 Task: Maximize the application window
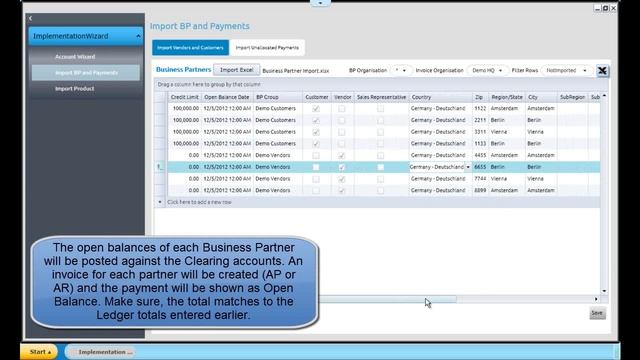[605, 8]
